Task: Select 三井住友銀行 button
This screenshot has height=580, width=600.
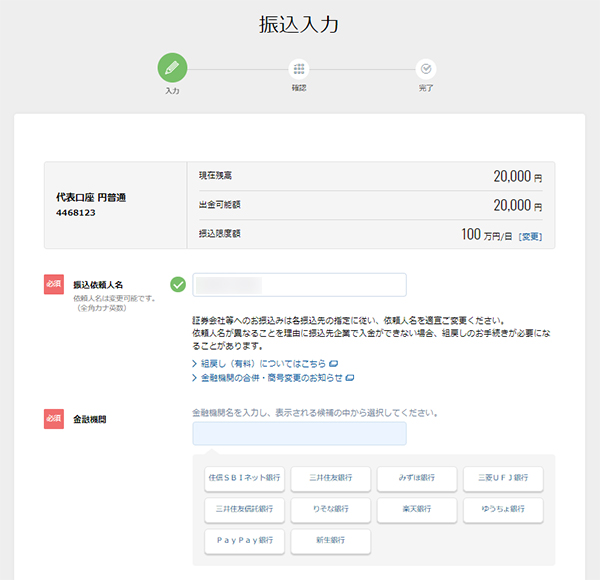Action: (x=331, y=478)
